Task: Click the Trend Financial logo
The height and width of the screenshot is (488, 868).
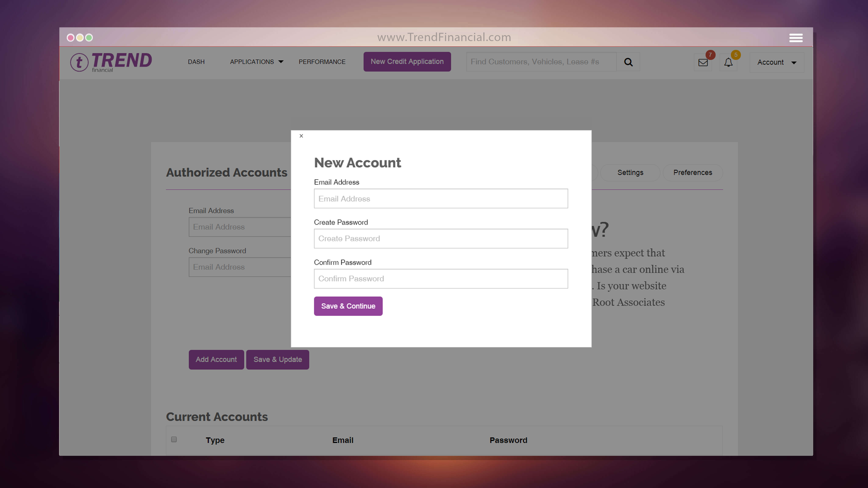Action: tap(111, 62)
